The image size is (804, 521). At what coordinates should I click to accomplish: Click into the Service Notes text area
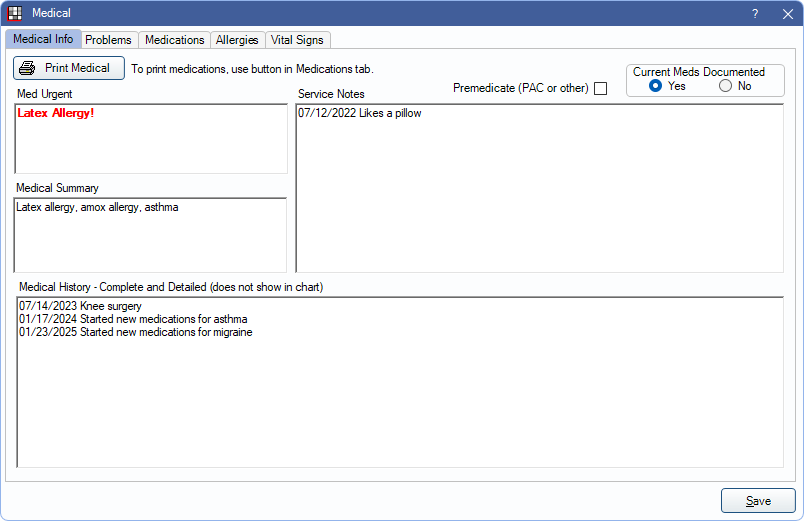point(539,190)
